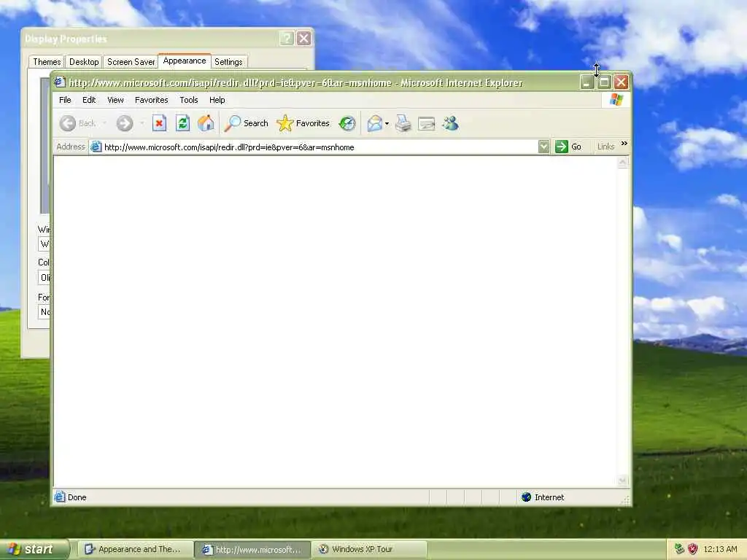Click the green network tray icon
Screen dimensions: 747x560
[x=680, y=549]
